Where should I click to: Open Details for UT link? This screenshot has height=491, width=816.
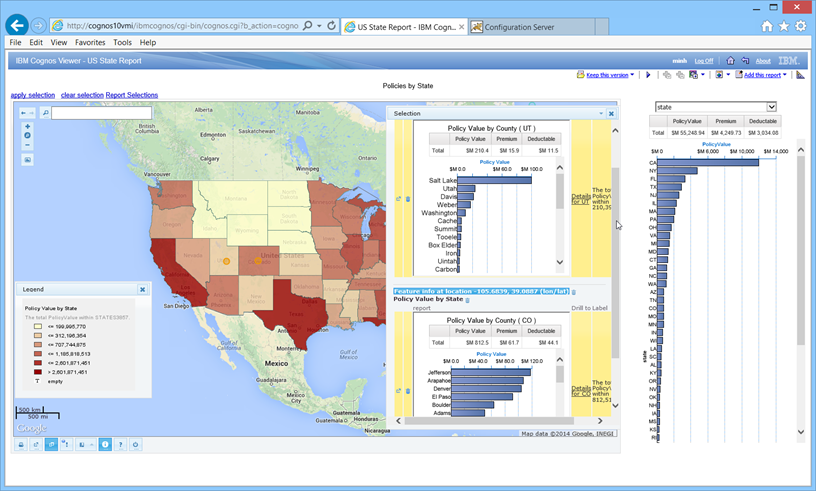coord(581,199)
